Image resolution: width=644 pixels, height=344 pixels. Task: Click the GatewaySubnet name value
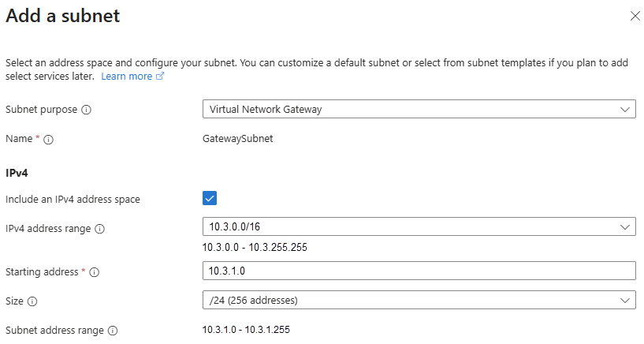click(238, 139)
